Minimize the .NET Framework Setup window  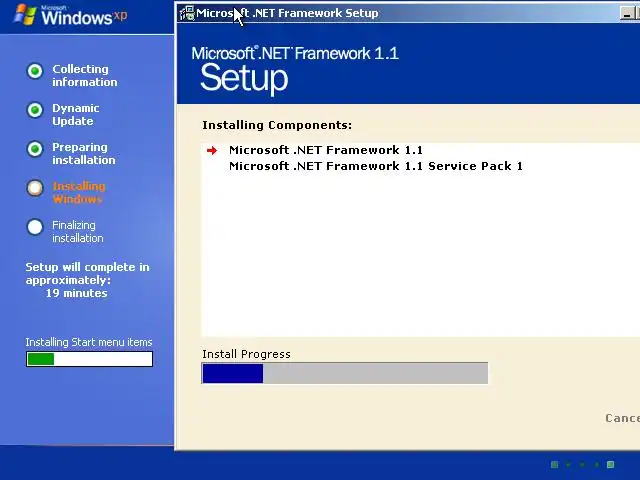tap(626, 13)
